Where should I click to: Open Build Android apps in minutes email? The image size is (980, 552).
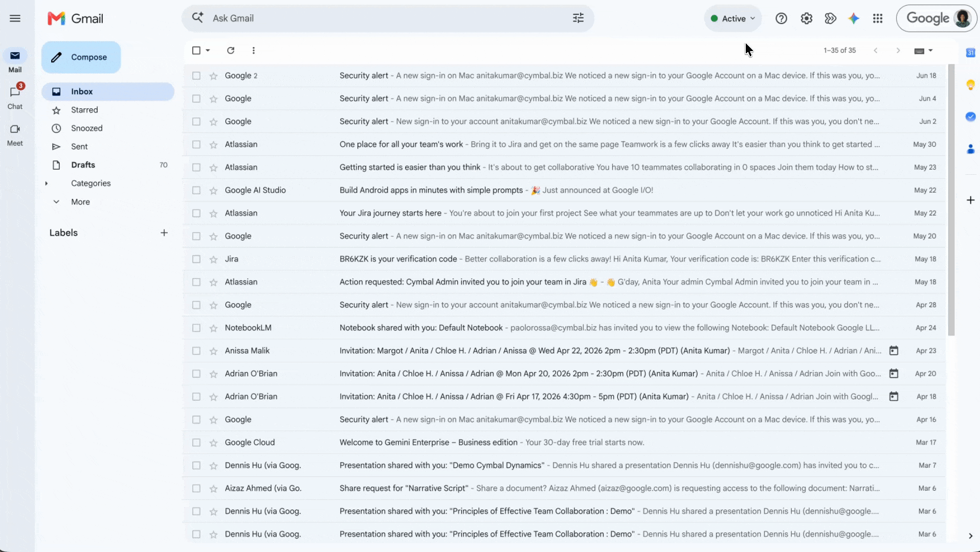coord(564,190)
